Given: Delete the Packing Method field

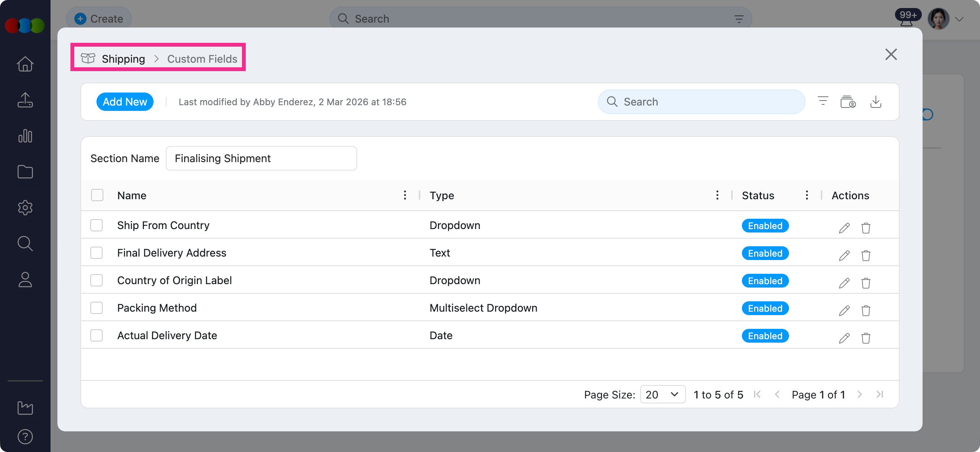Looking at the screenshot, I should click(866, 311).
